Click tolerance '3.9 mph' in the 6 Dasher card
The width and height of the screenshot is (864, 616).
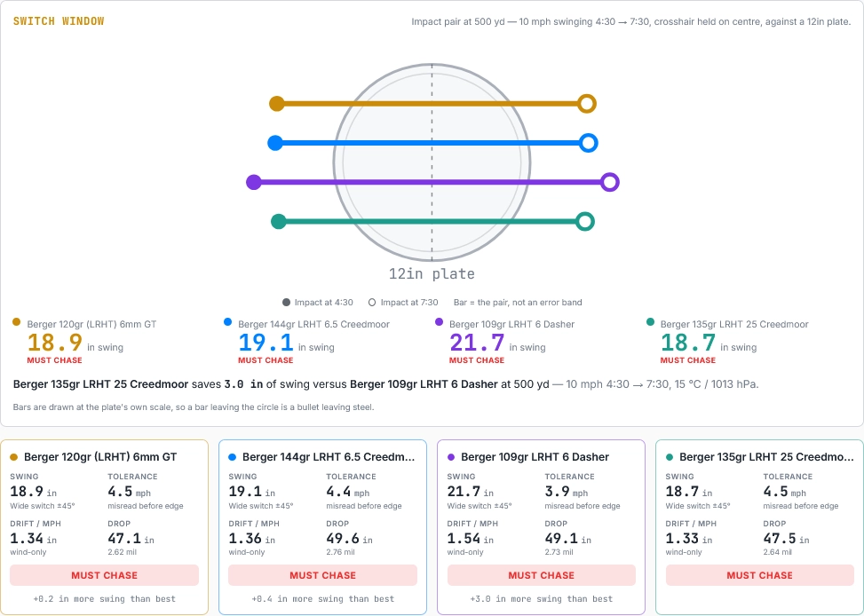click(x=566, y=492)
